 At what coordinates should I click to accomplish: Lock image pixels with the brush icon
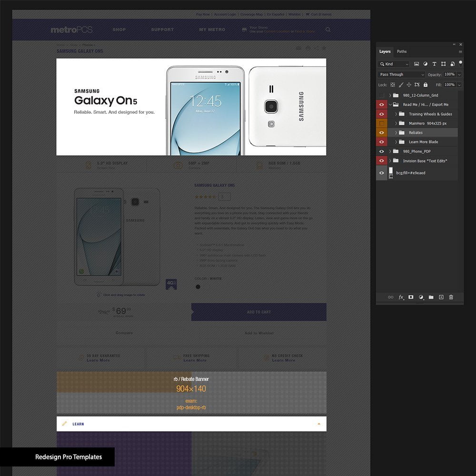tap(400, 85)
